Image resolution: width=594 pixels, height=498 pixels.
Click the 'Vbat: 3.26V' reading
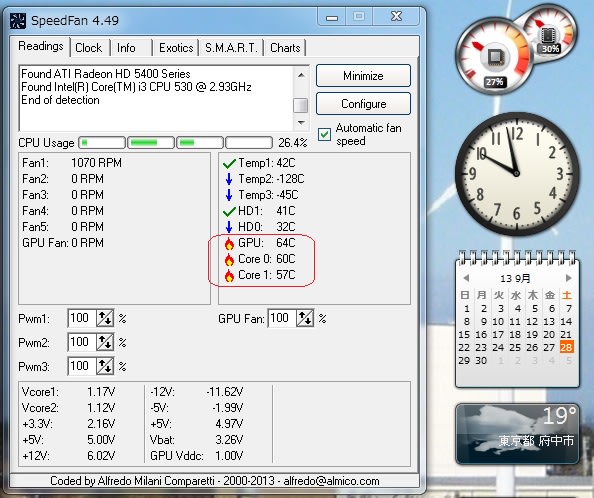197,440
